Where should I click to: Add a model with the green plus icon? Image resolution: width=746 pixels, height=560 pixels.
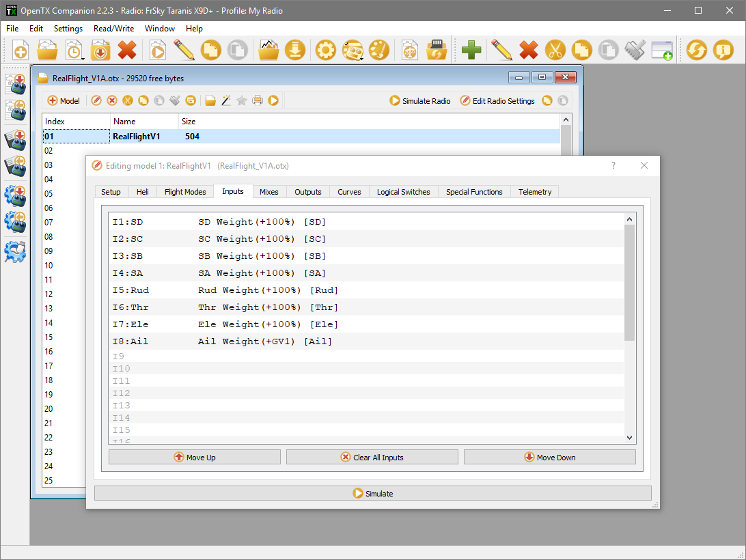(x=471, y=50)
